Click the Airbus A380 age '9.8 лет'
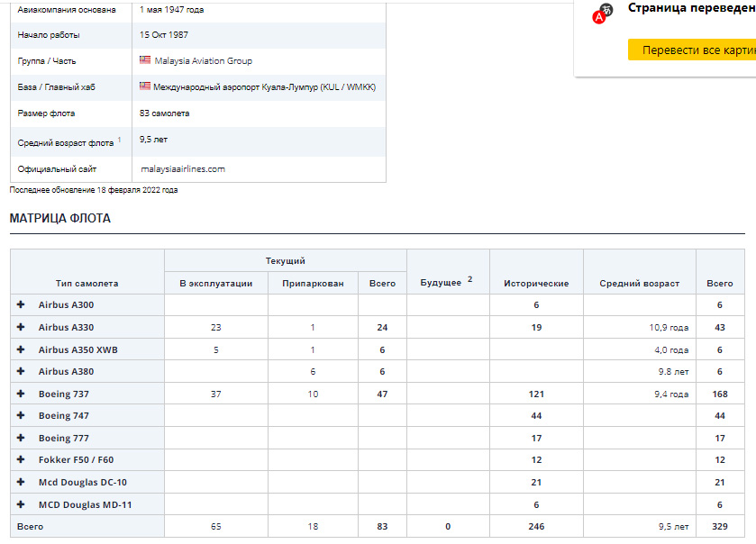This screenshot has height=544, width=756. click(673, 372)
